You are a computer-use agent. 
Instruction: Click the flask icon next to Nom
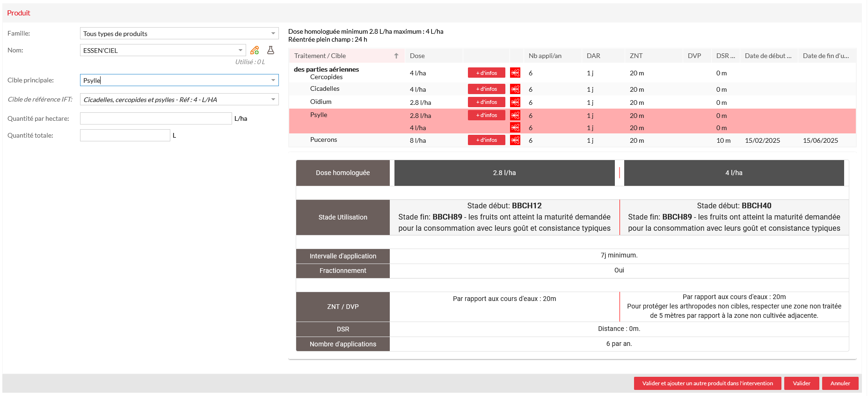[270, 50]
